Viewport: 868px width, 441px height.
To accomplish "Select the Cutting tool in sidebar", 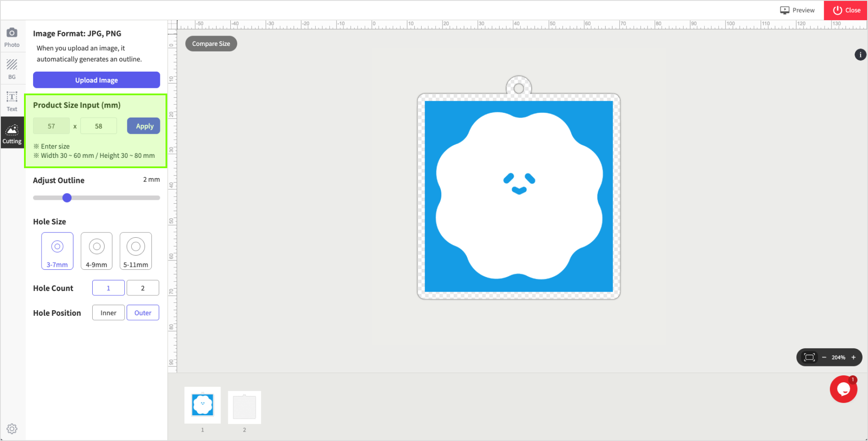I will (x=12, y=134).
